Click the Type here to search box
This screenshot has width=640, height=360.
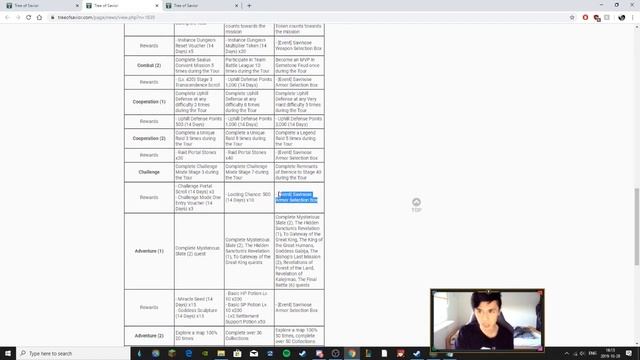click(x=73, y=353)
